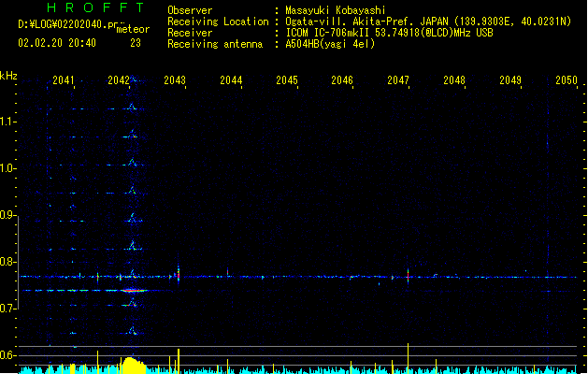Click the tall yellow power bar after 2047
Screen dimensions: 588x374
pyautogui.click(x=408, y=358)
